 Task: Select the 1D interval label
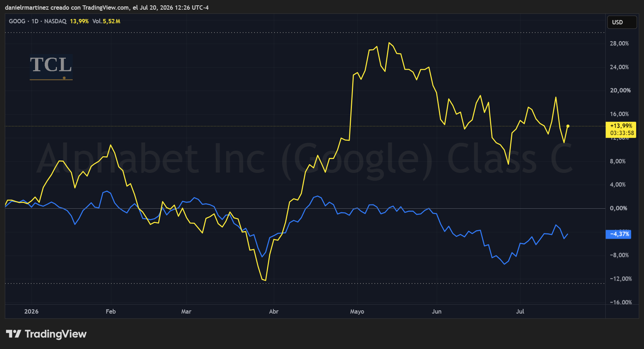[x=35, y=21]
